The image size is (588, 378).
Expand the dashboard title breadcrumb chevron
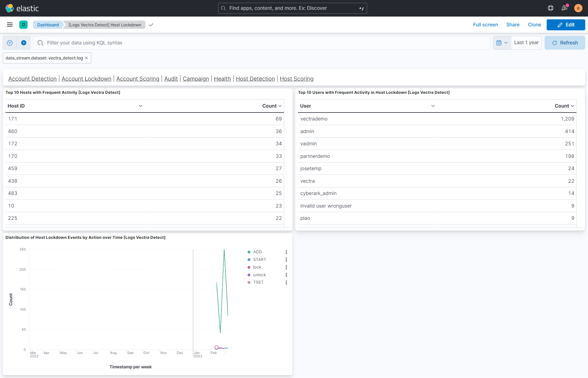coord(151,25)
